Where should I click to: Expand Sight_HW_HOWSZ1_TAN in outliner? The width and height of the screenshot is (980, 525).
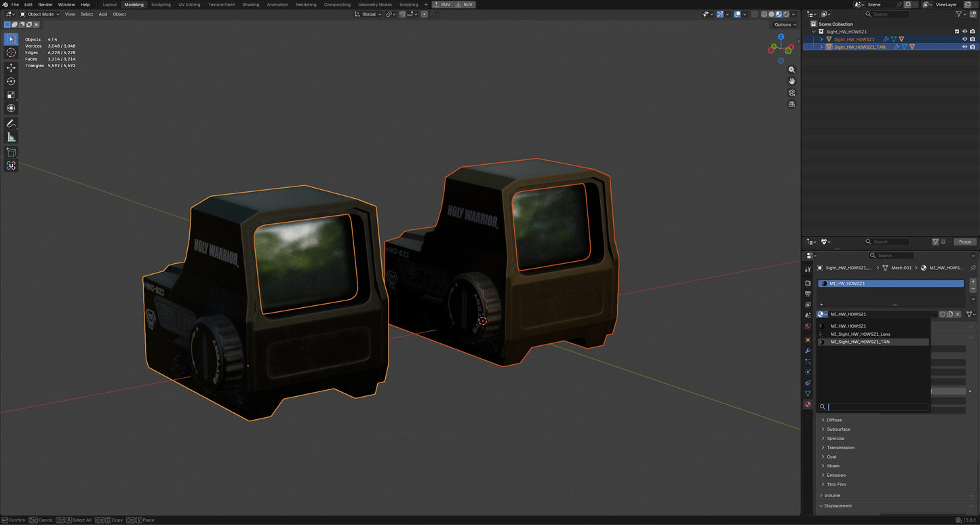point(821,47)
